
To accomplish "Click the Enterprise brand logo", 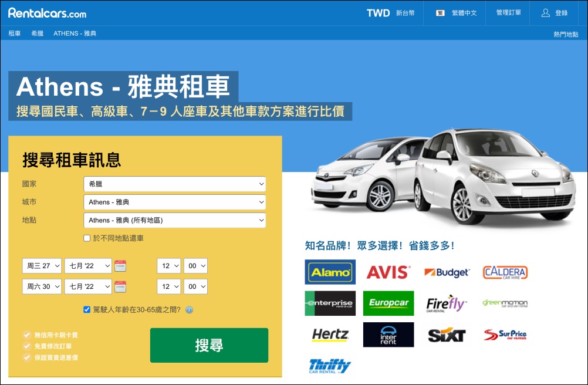I will 330,303.
